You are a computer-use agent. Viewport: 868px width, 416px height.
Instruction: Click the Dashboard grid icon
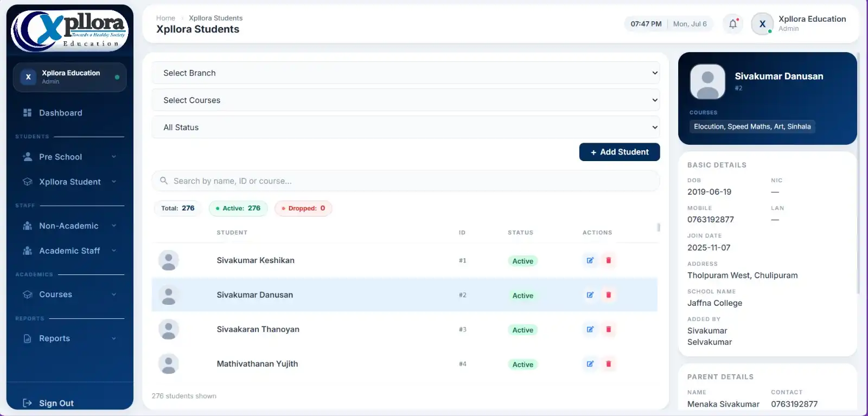click(27, 113)
